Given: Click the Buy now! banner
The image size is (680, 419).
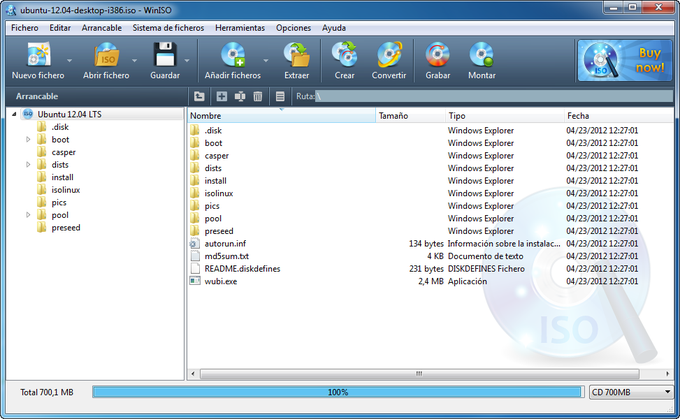Looking at the screenshot, I should tap(624, 60).
